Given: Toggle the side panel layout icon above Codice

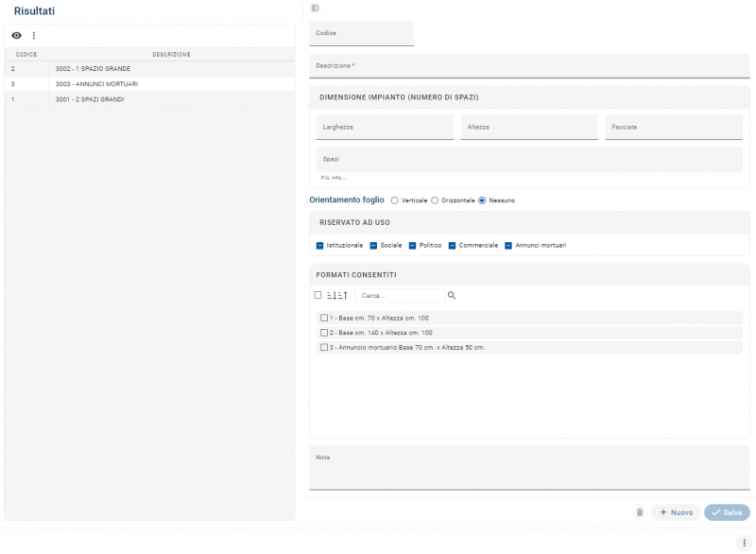Looking at the screenshot, I should coord(315,8).
